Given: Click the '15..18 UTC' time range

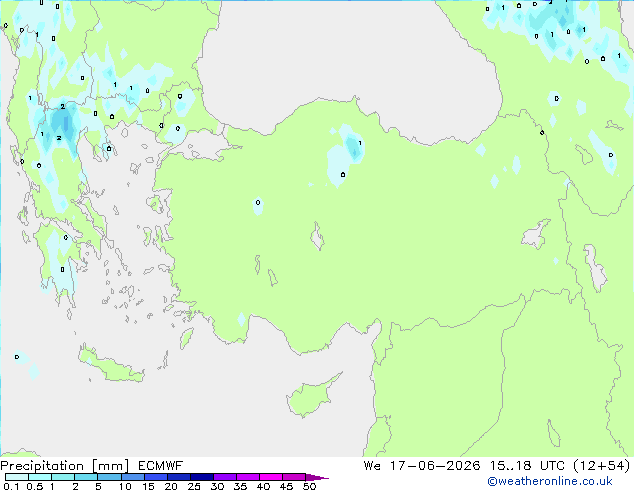Looking at the screenshot, I should [527, 466].
